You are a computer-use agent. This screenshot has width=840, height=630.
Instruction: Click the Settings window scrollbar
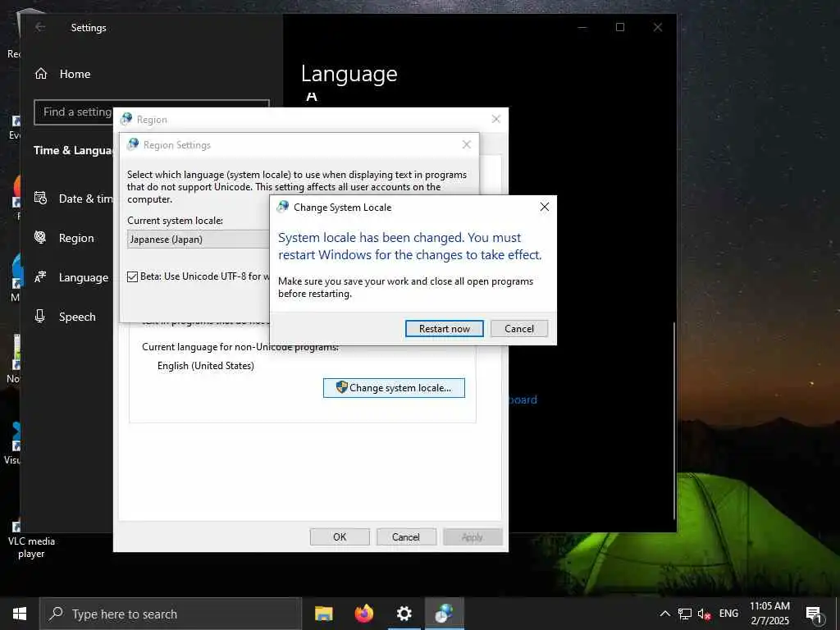point(674,421)
